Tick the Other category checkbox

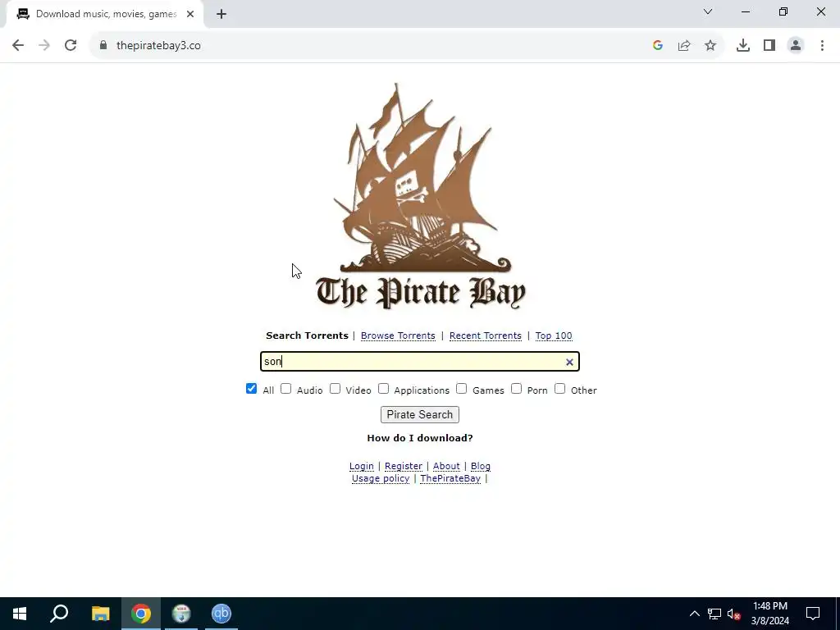tap(559, 388)
